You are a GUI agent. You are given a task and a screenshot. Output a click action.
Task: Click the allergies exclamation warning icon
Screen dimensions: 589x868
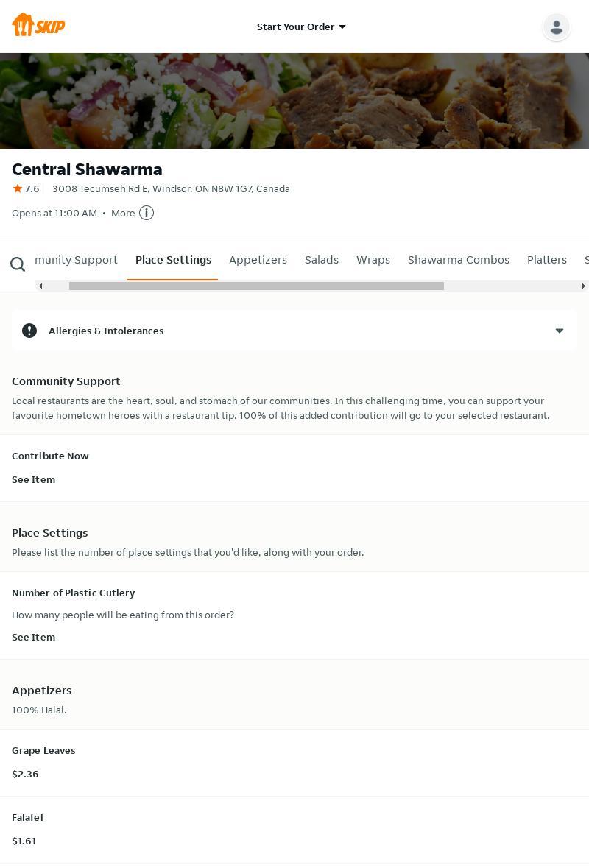click(x=29, y=331)
